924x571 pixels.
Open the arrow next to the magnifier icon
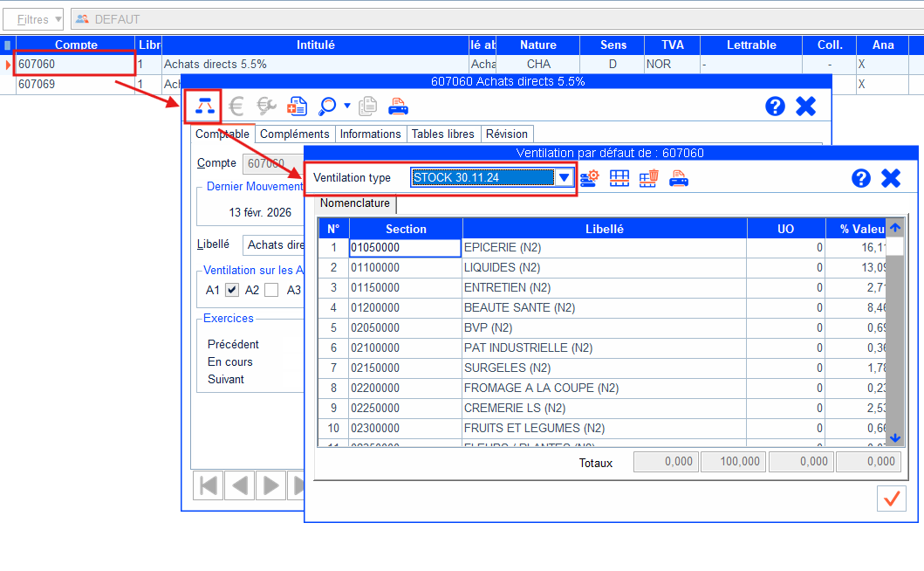coord(347,107)
